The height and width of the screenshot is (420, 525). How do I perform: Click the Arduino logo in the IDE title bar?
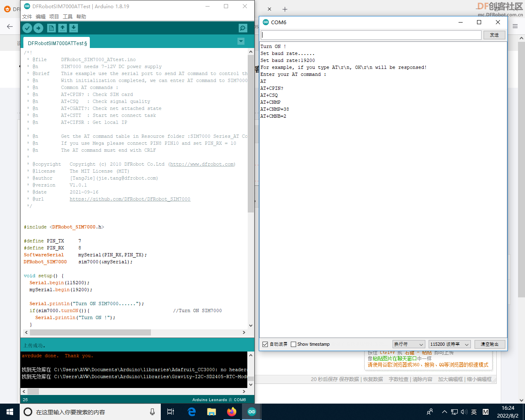click(27, 6)
